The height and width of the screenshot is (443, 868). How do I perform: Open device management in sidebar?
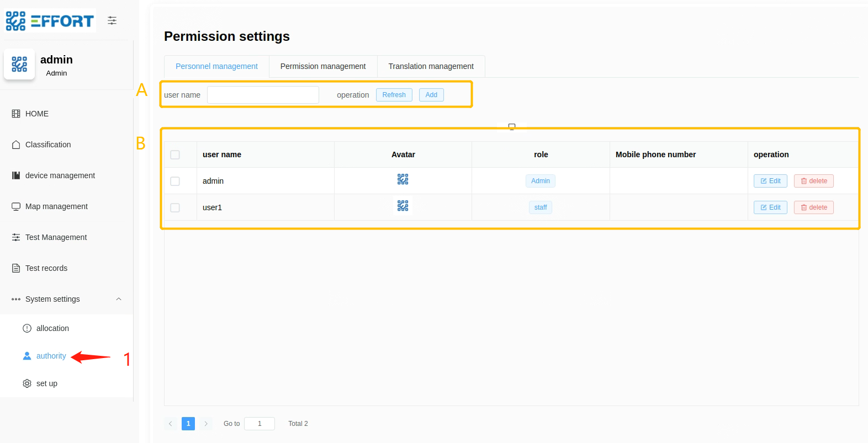click(60, 175)
